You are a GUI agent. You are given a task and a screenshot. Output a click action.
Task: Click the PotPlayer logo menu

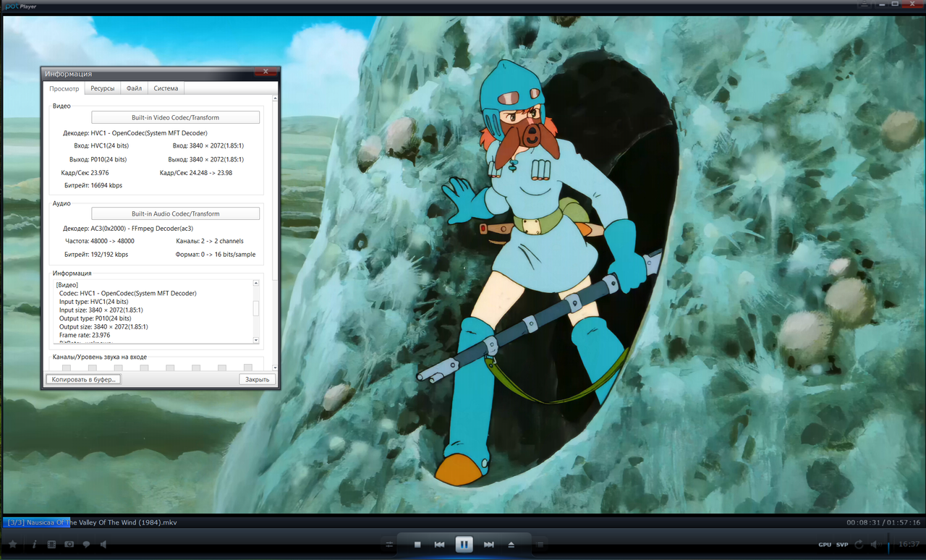coord(20,6)
